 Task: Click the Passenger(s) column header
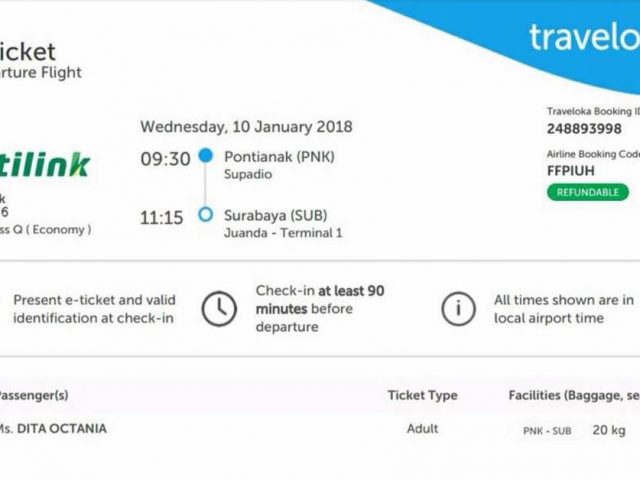pyautogui.click(x=34, y=395)
